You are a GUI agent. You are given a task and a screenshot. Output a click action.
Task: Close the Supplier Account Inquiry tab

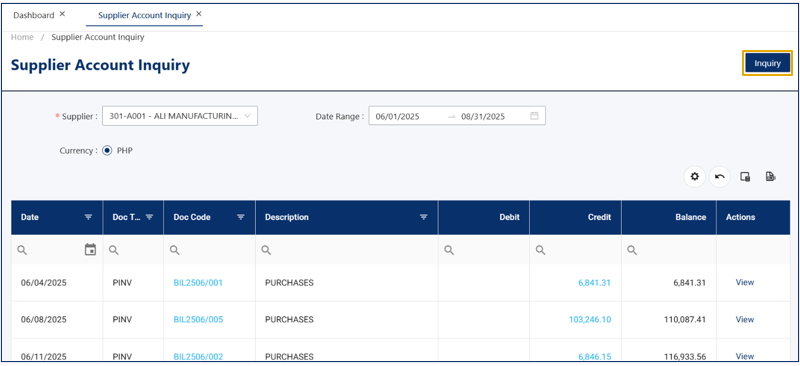[199, 14]
